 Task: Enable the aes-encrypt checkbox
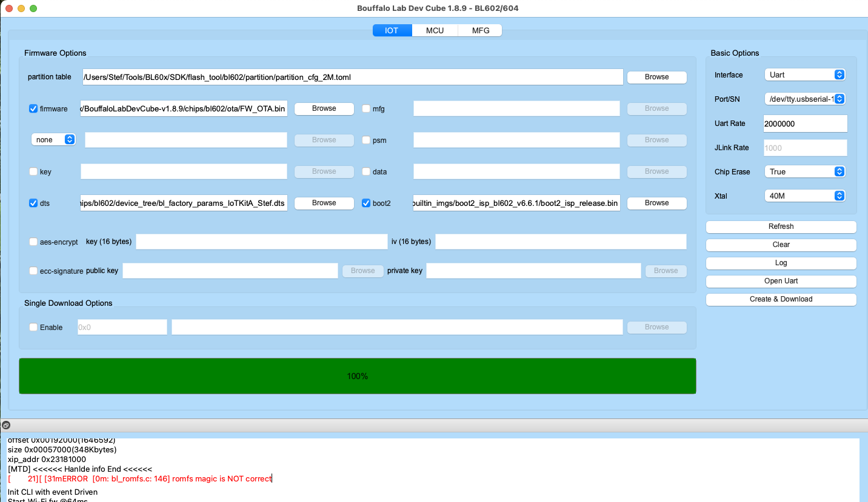[33, 242]
